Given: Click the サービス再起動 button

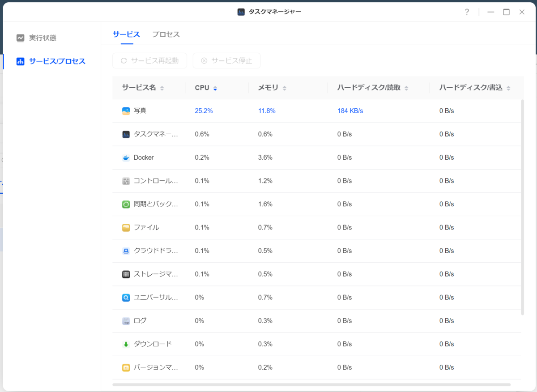Looking at the screenshot, I should [149, 60].
